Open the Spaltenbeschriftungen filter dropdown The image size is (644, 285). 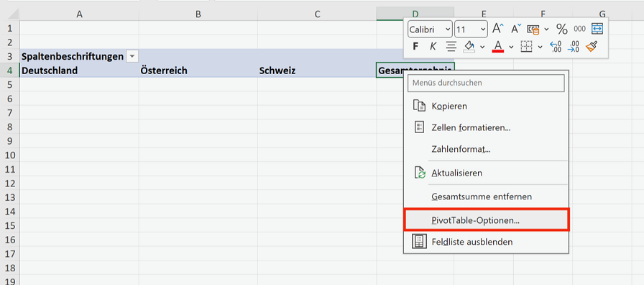pos(132,56)
